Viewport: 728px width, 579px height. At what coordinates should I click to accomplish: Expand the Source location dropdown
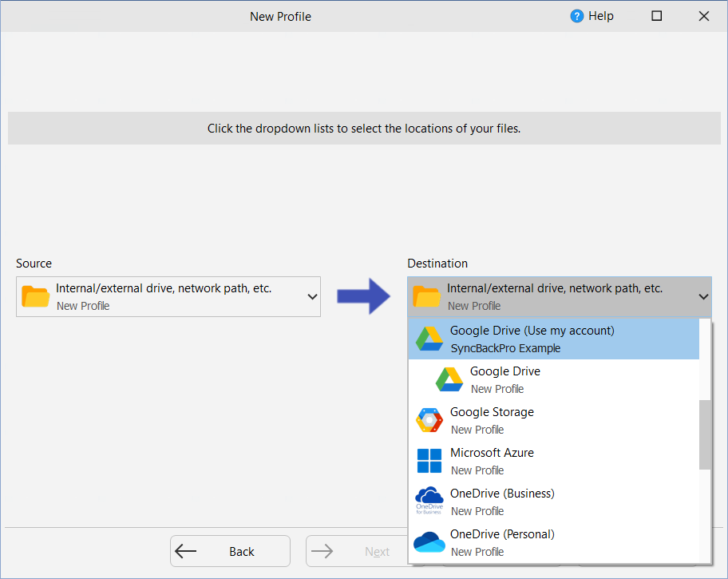[x=311, y=296]
